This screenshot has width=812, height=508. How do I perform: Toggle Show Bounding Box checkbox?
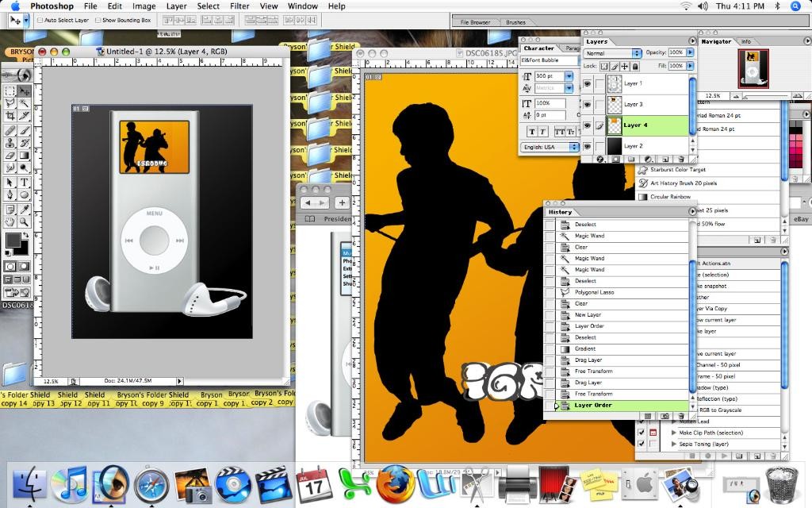click(x=98, y=20)
